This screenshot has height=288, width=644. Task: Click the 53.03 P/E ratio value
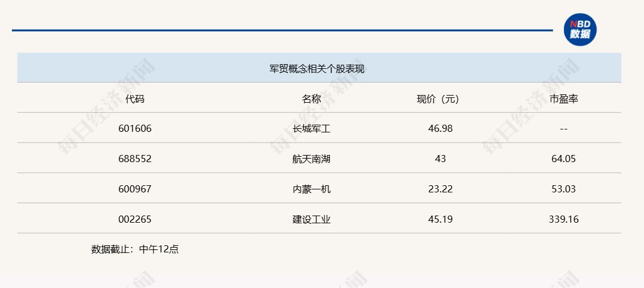tap(563, 189)
